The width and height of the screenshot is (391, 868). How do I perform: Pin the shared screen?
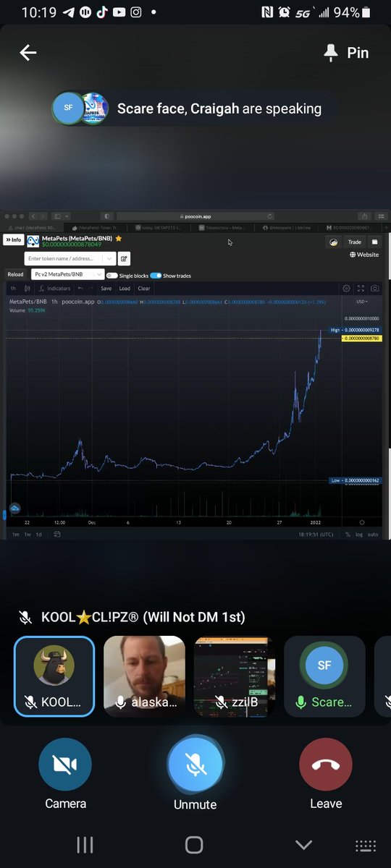[x=347, y=53]
